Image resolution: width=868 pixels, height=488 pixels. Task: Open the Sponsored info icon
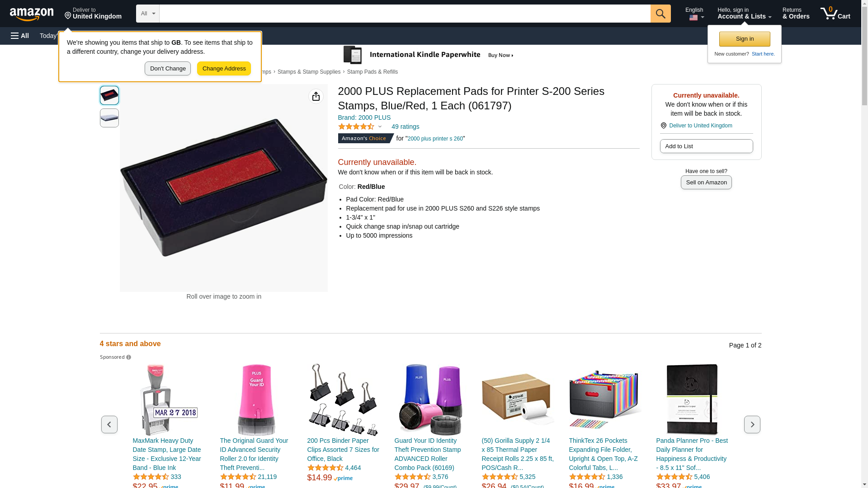[129, 357]
